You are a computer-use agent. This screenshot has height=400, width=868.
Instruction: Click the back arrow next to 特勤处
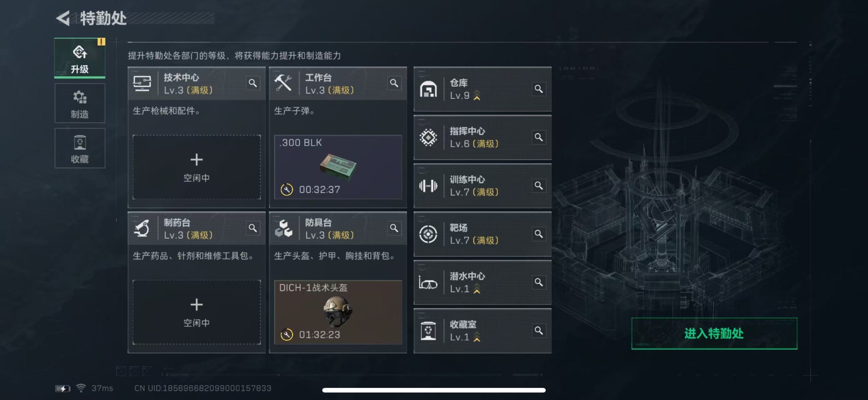pyautogui.click(x=63, y=18)
